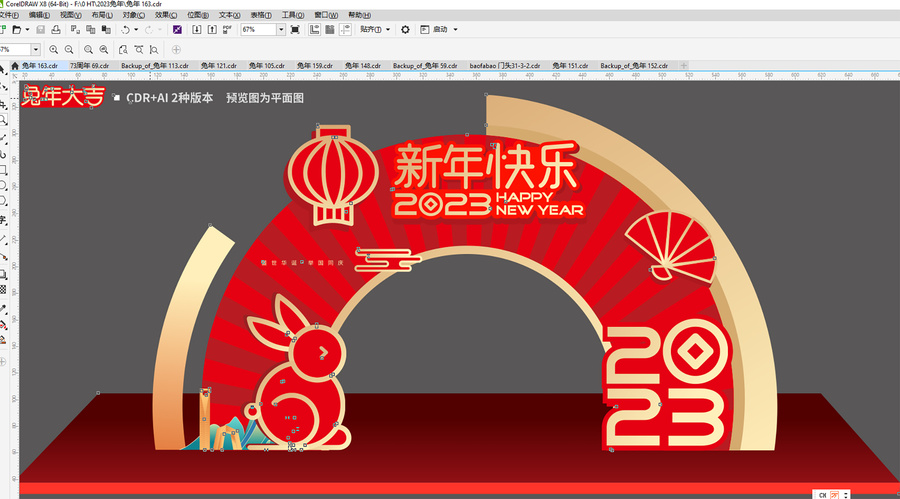Click the Publish to PDF icon

point(227,29)
